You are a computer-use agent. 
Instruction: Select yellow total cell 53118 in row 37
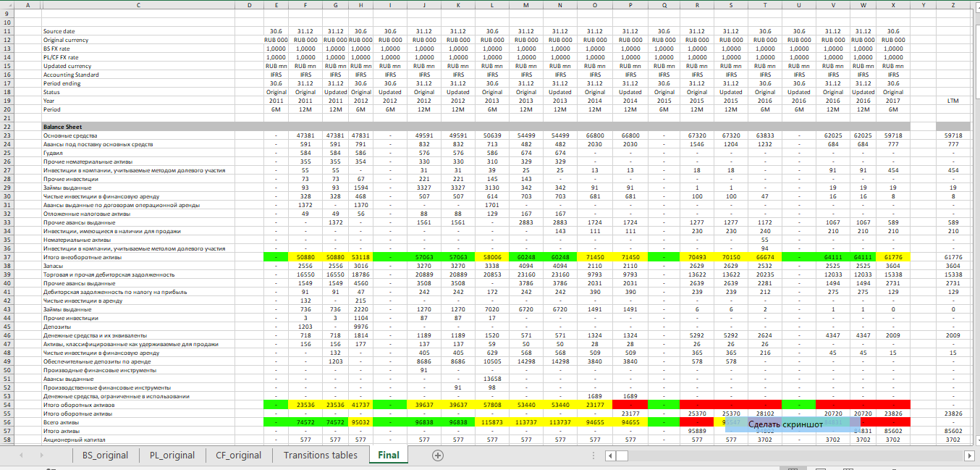[x=360, y=257]
